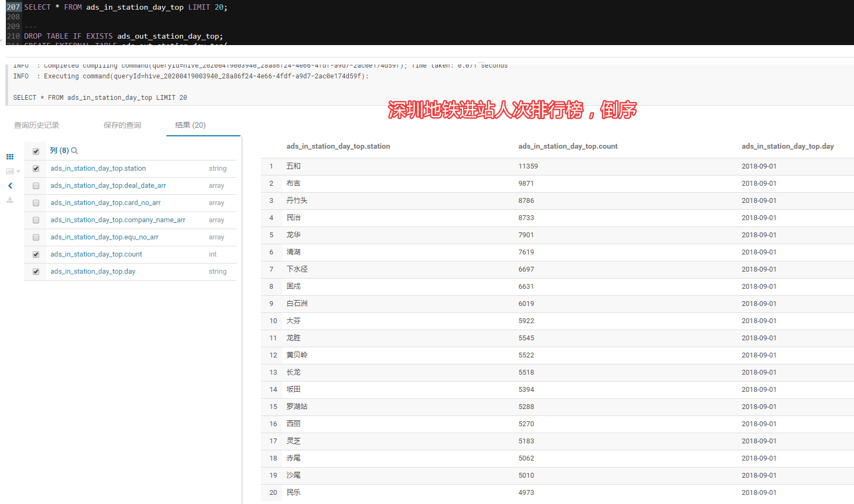
Task: Click the day cell 2018-09-01 in row 1
Action: (759, 166)
